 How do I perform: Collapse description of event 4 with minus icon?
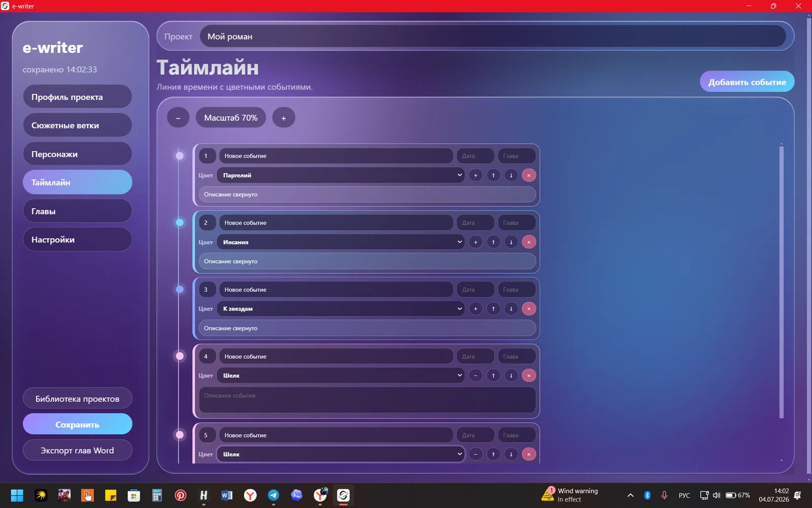(476, 376)
